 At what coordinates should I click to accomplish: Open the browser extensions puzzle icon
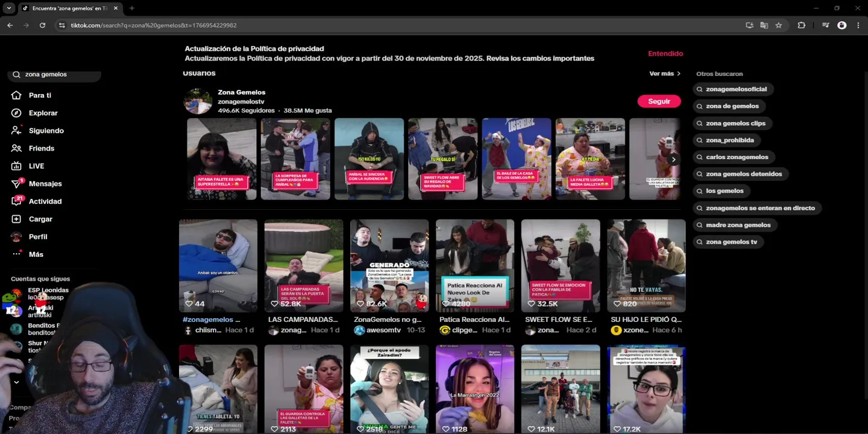pos(801,25)
